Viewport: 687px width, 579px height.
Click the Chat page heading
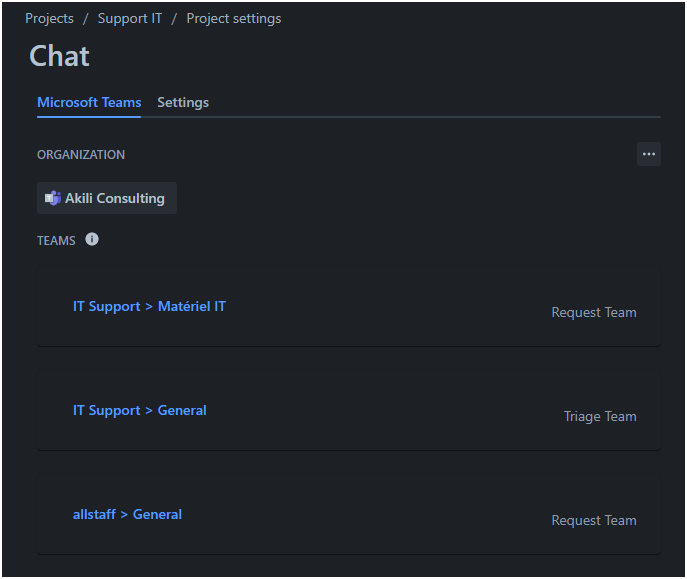[59, 56]
